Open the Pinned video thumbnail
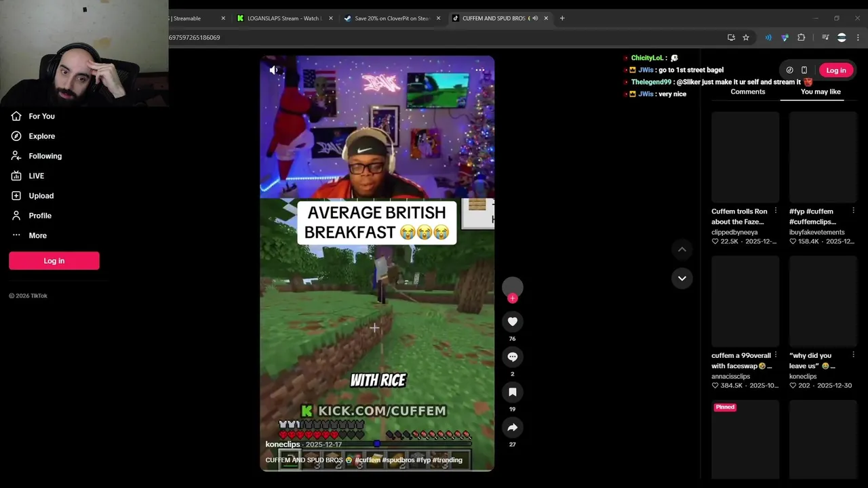The height and width of the screenshot is (488, 868). coord(745,439)
